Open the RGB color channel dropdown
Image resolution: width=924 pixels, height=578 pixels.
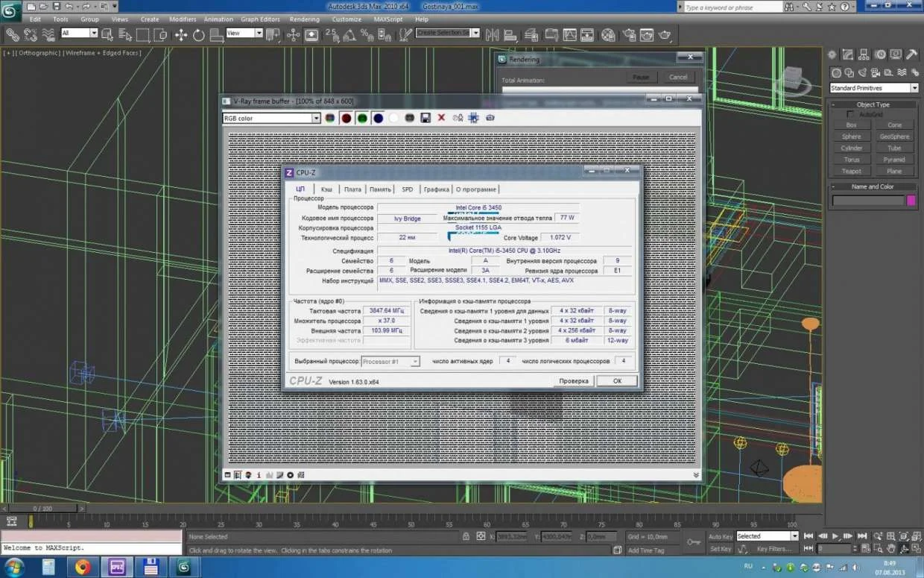pyautogui.click(x=316, y=119)
